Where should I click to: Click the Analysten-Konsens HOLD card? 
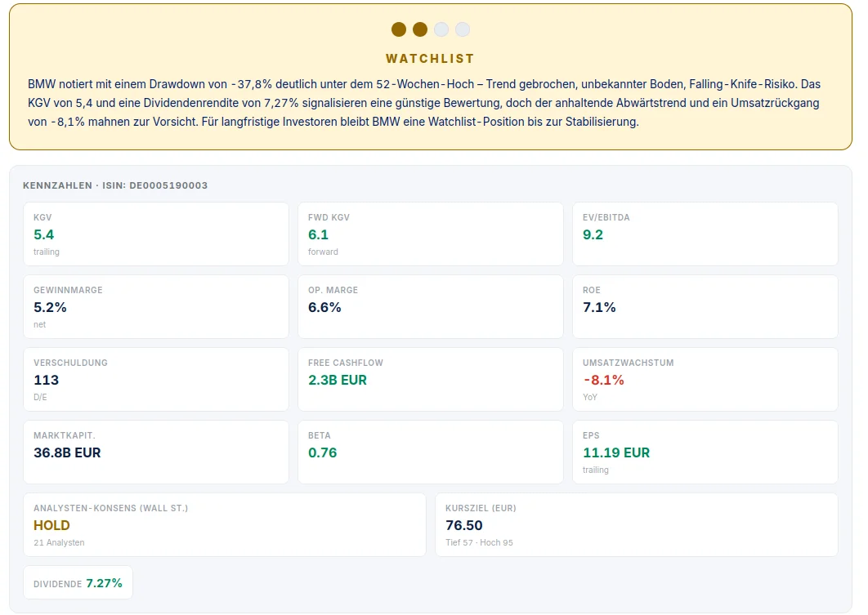pyautogui.click(x=225, y=525)
